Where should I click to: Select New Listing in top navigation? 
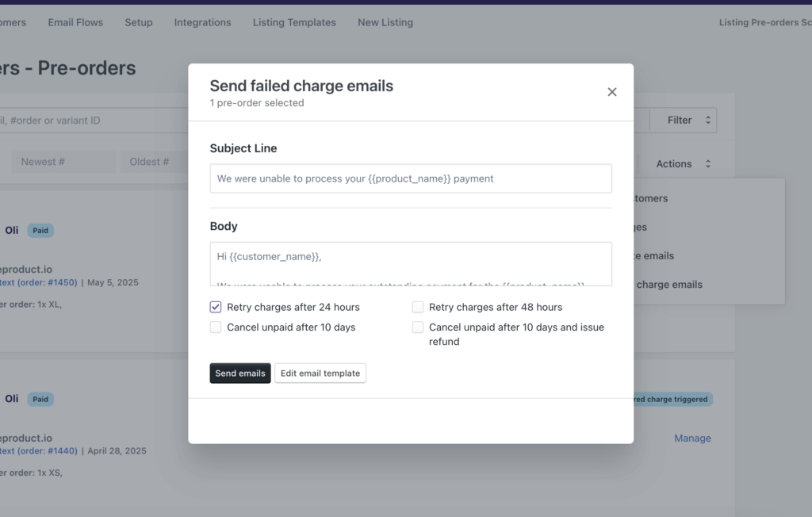pyautogui.click(x=385, y=22)
